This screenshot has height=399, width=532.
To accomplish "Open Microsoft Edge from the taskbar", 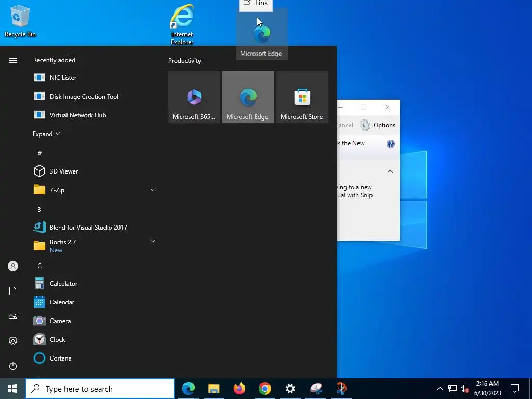I will pos(189,389).
